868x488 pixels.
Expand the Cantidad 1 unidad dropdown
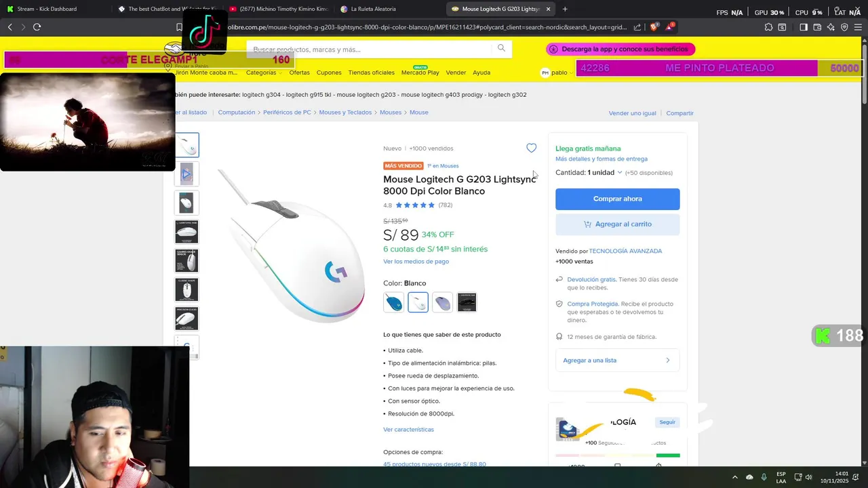pyautogui.click(x=589, y=173)
